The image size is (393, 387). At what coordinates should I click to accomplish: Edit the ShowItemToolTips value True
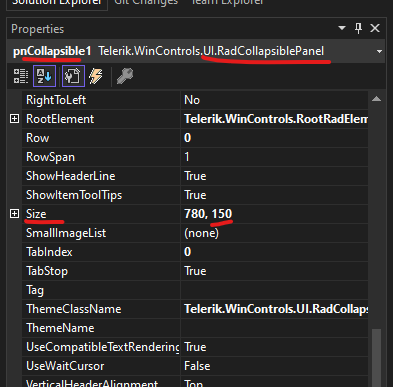pyautogui.click(x=274, y=195)
